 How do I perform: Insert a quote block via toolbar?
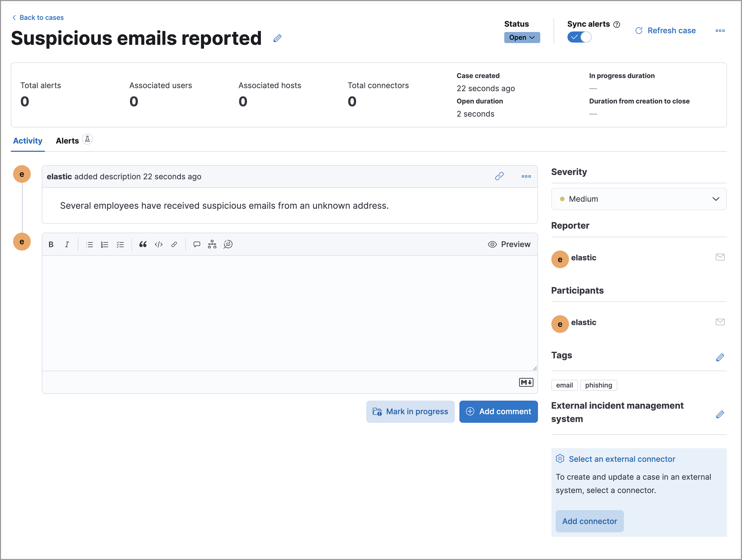[x=143, y=244]
